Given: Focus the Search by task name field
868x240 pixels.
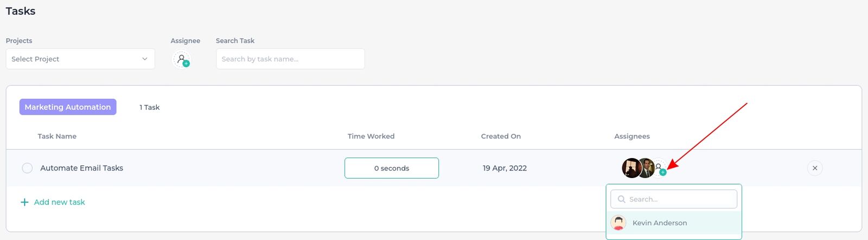Looking at the screenshot, I should coord(290,59).
